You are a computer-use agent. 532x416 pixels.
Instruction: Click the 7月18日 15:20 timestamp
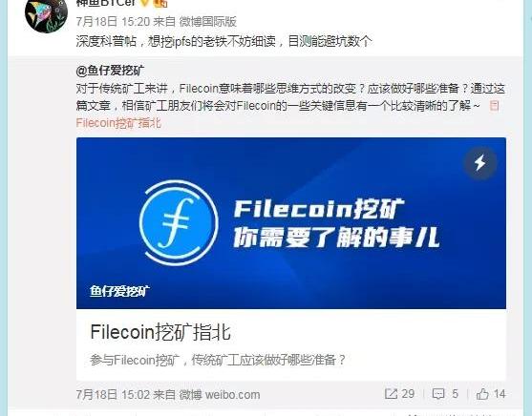113,22
